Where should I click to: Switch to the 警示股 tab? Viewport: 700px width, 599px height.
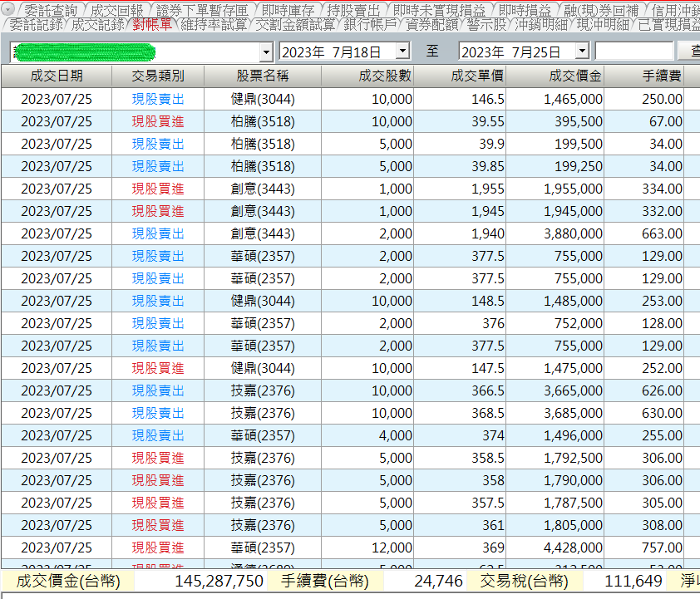(x=486, y=25)
